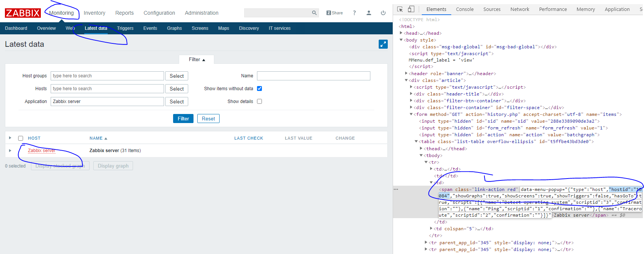Open the Maps submenu
Viewport: 644px width, 254px height.
coord(224,28)
